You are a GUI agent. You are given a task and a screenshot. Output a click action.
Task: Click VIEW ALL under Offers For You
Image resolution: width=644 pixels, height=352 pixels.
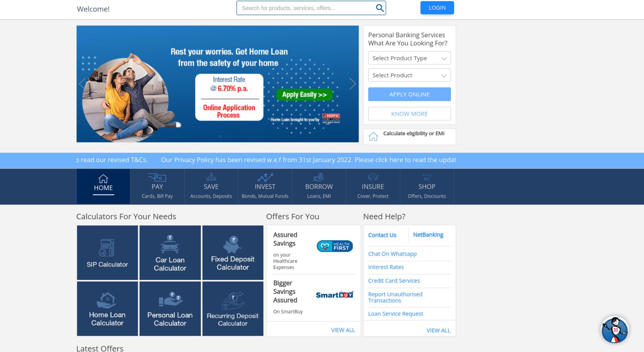343,330
